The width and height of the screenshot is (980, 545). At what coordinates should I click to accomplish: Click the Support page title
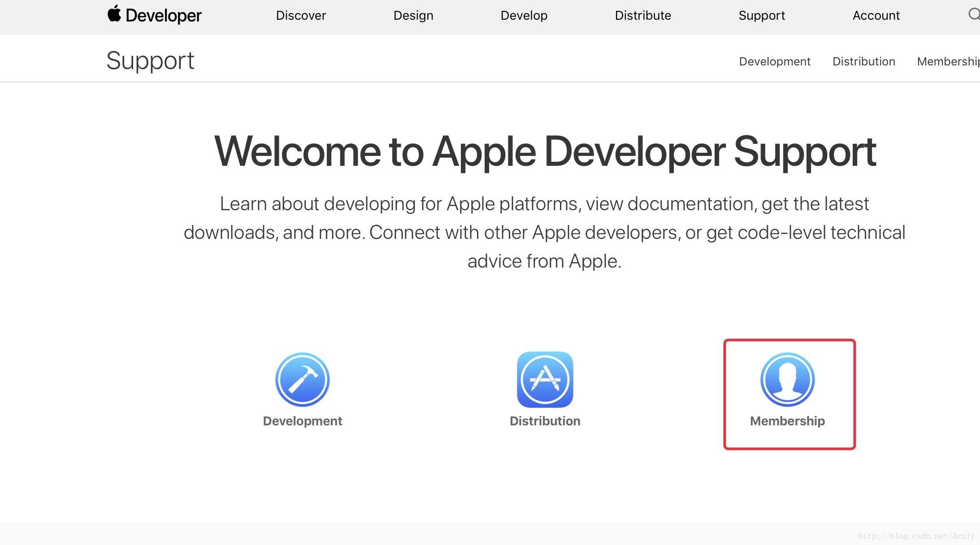point(150,61)
